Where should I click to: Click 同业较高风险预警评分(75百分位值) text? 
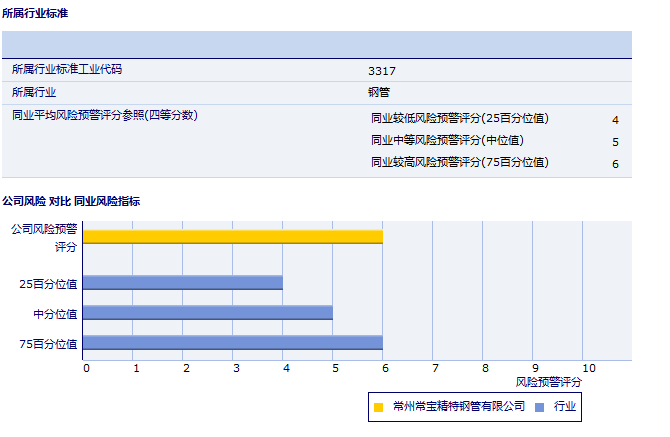tap(460, 162)
